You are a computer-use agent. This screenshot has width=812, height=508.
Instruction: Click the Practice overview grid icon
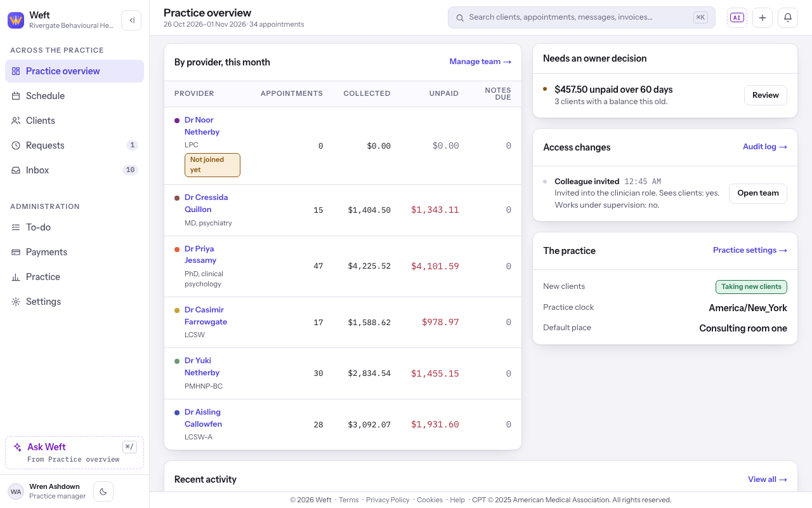[16, 71]
